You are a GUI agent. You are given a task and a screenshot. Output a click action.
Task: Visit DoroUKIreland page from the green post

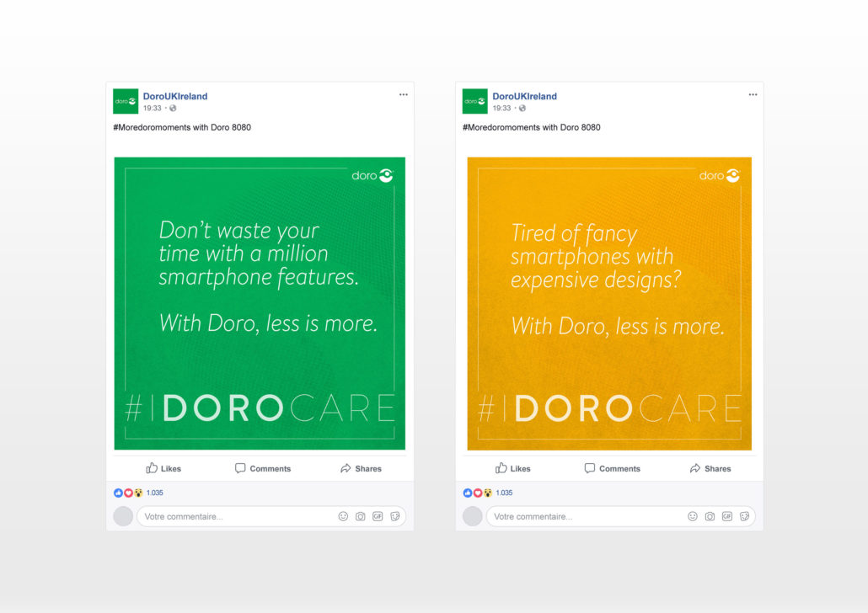tap(175, 96)
